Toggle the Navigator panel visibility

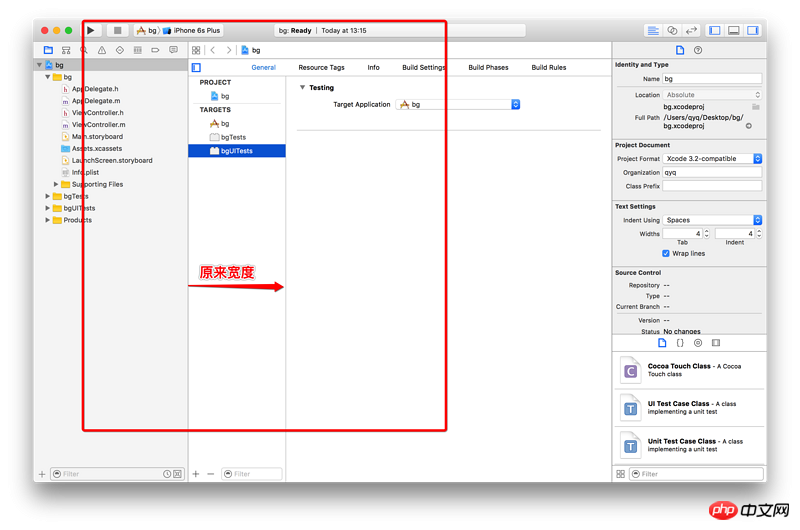coord(715,31)
